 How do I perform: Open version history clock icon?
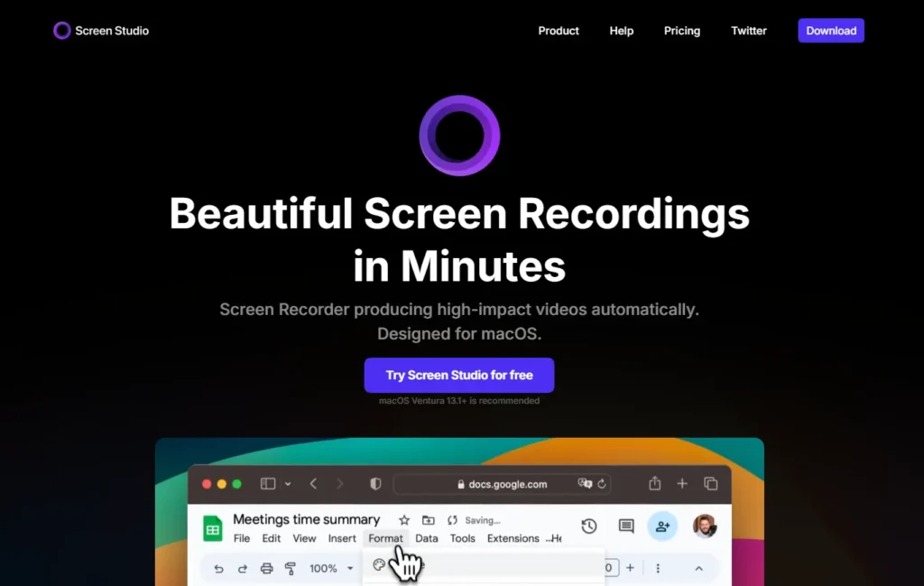(588, 526)
